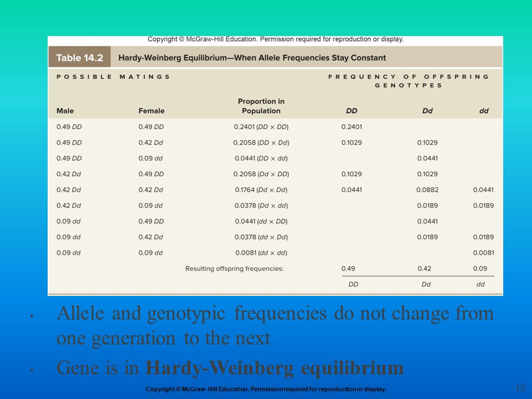
Task: Select the 'Resulting offspring frequencies:' label
Action: tap(234, 268)
